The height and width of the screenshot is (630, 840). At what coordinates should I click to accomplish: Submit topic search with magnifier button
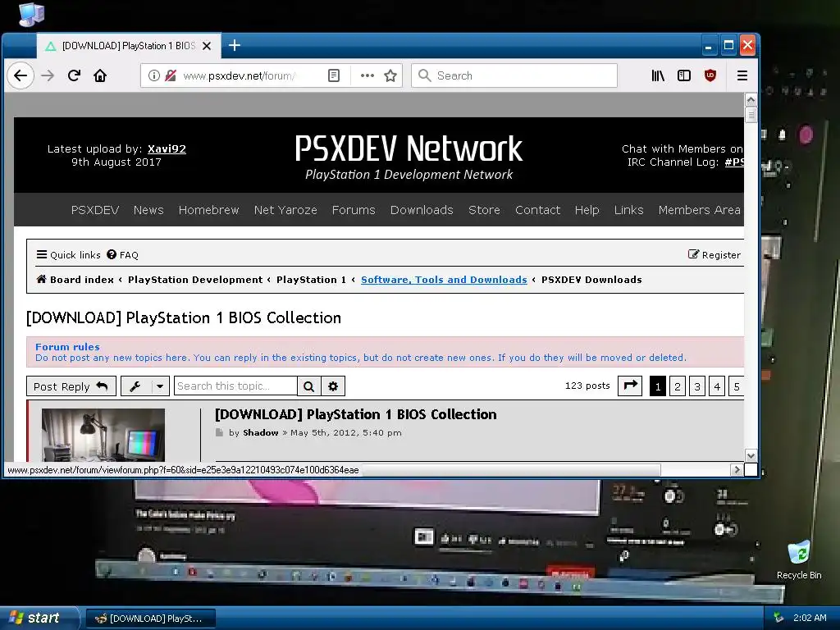click(x=309, y=386)
